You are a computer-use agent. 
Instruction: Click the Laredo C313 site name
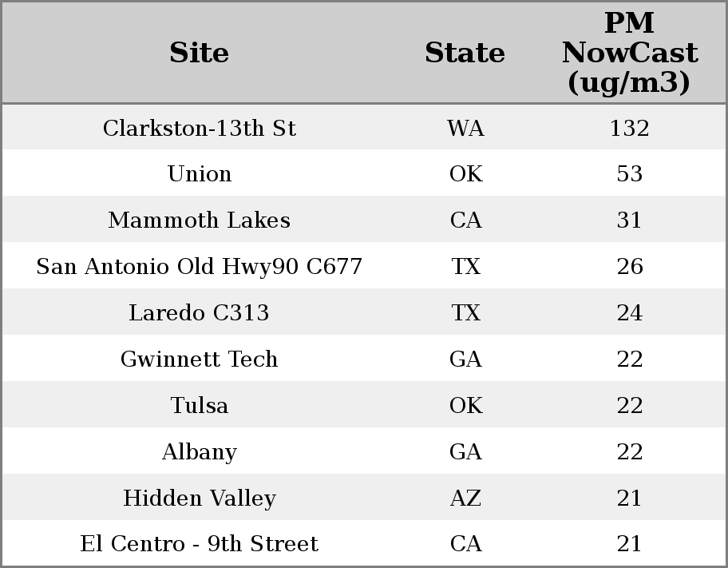coord(200,313)
